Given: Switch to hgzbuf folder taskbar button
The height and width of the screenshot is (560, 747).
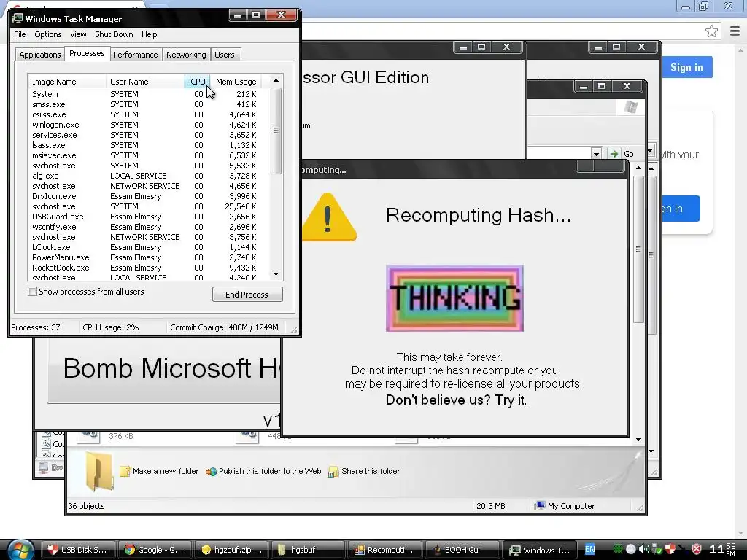Looking at the screenshot, I should 309,550.
